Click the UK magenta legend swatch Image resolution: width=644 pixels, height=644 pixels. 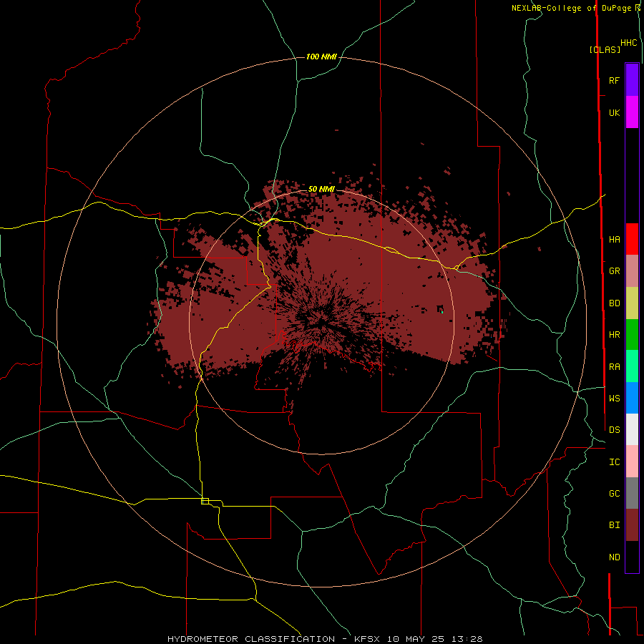point(632,112)
